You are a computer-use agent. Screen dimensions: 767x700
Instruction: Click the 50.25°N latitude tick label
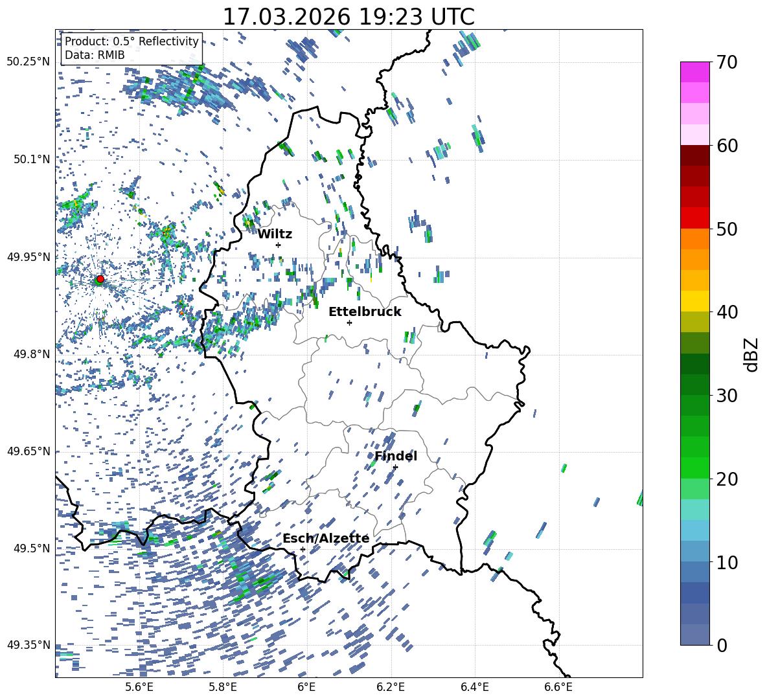pos(29,62)
